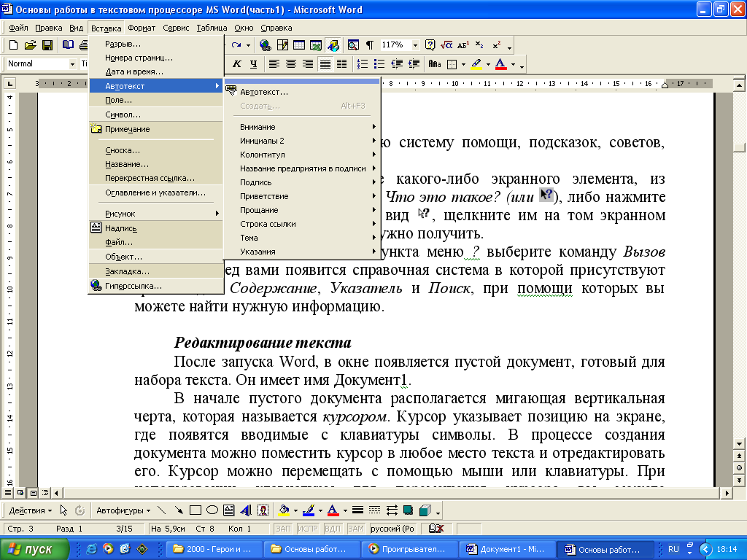Click the Document Map magnifier icon
Screen dimensions: 747x560
pyautogui.click(x=353, y=45)
